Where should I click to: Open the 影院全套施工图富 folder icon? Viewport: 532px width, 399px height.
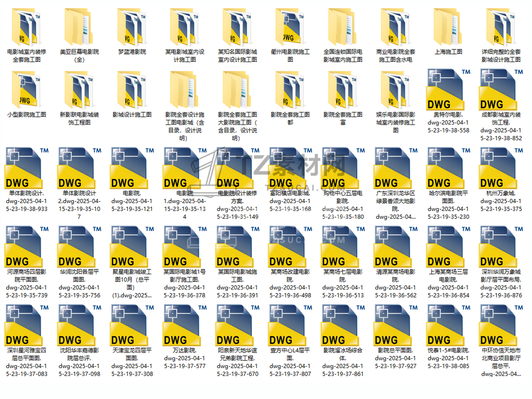pos(343,90)
